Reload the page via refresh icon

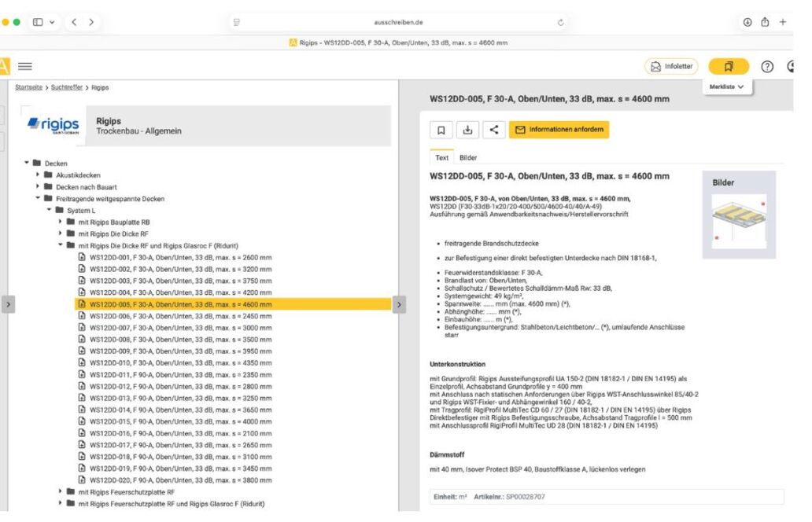560,22
